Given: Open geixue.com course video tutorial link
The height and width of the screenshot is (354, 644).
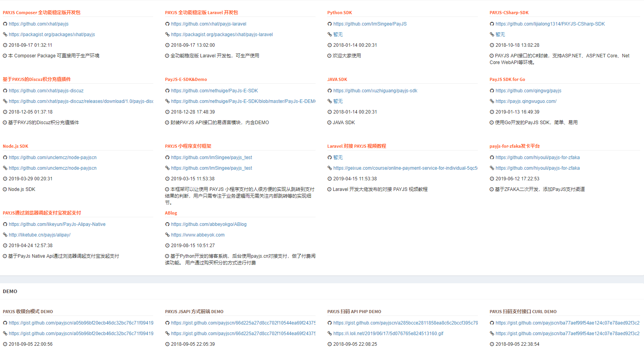Looking at the screenshot, I should 405,168.
